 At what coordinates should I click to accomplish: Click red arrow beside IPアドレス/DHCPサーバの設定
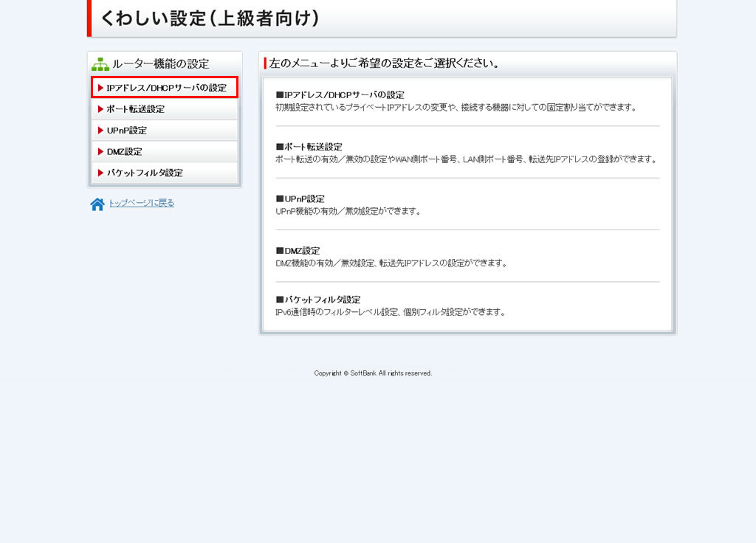(101, 88)
